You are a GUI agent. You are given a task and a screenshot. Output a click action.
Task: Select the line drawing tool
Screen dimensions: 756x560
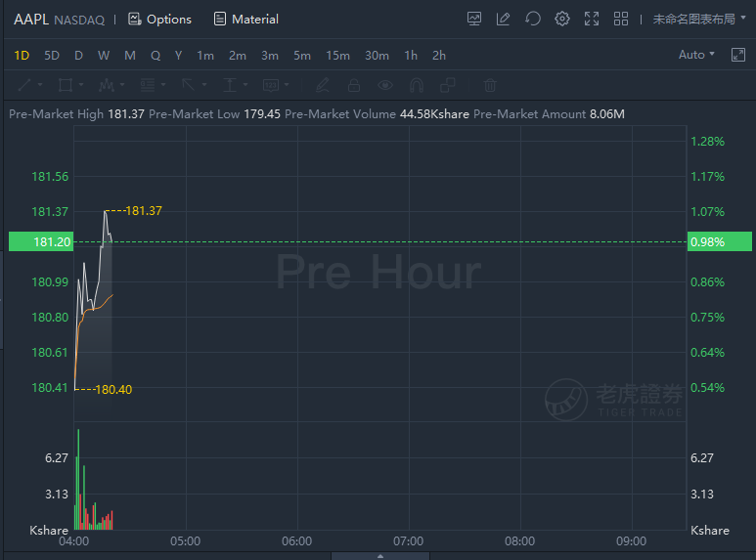(x=24, y=85)
